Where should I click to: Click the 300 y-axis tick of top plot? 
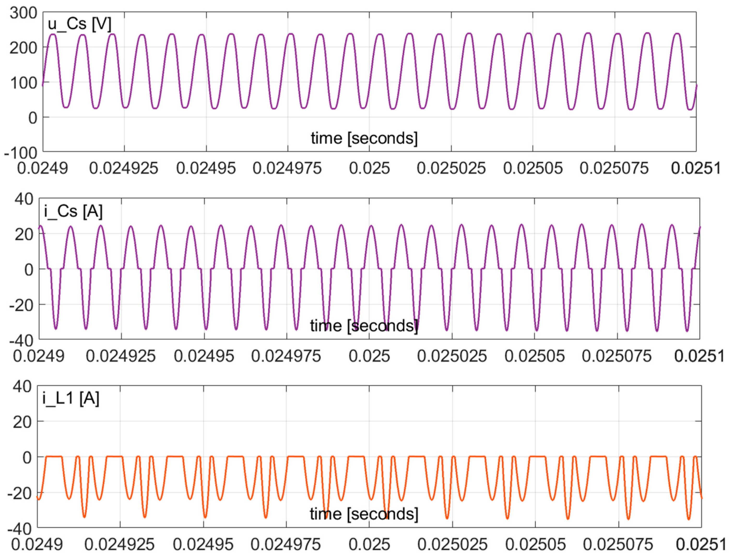[x=23, y=13]
